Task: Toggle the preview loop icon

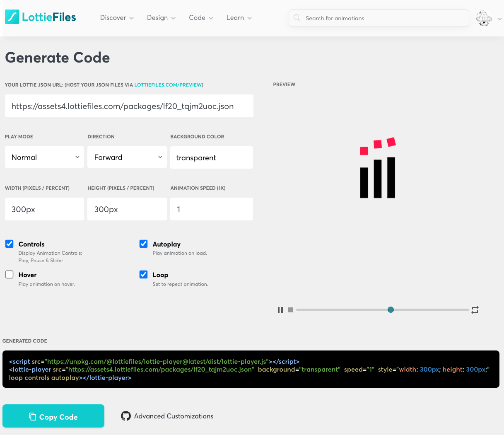Action: [x=475, y=310]
